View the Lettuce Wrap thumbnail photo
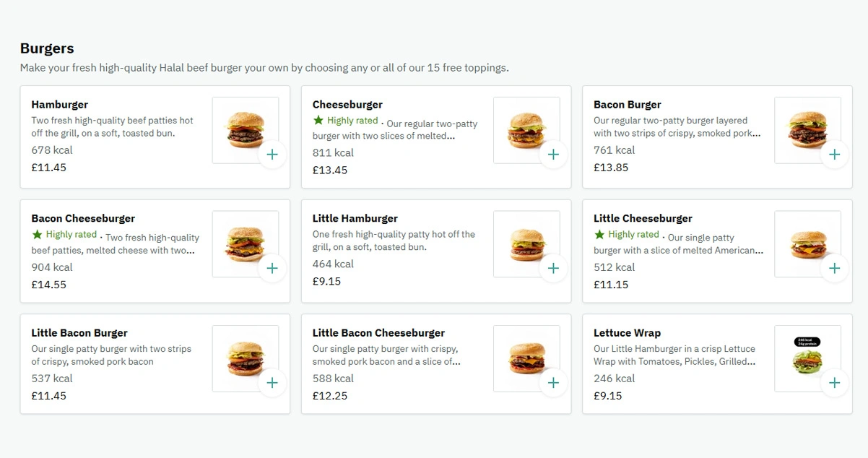Viewport: 868px width, 458px height. (807, 358)
